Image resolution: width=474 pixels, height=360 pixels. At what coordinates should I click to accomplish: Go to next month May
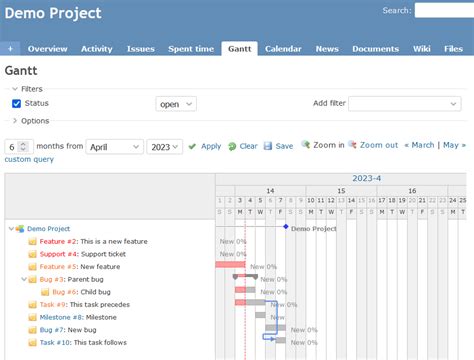point(454,145)
